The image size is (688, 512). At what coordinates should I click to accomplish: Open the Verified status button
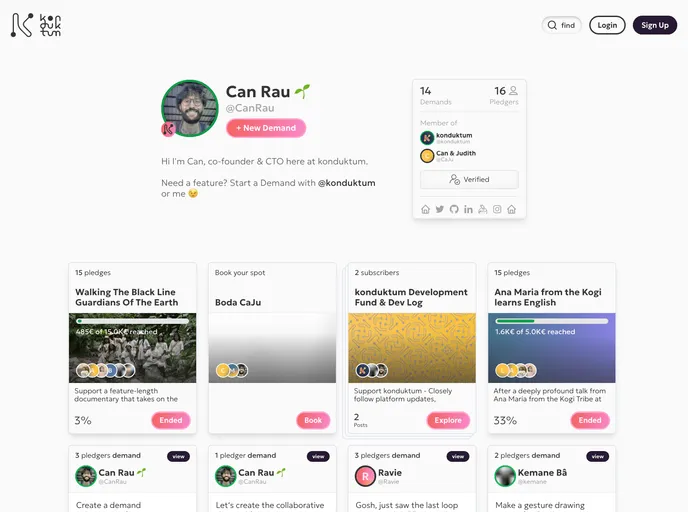click(x=469, y=179)
